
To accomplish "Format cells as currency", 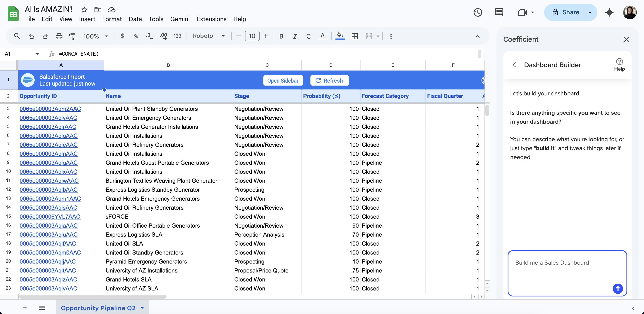I will [x=122, y=36].
